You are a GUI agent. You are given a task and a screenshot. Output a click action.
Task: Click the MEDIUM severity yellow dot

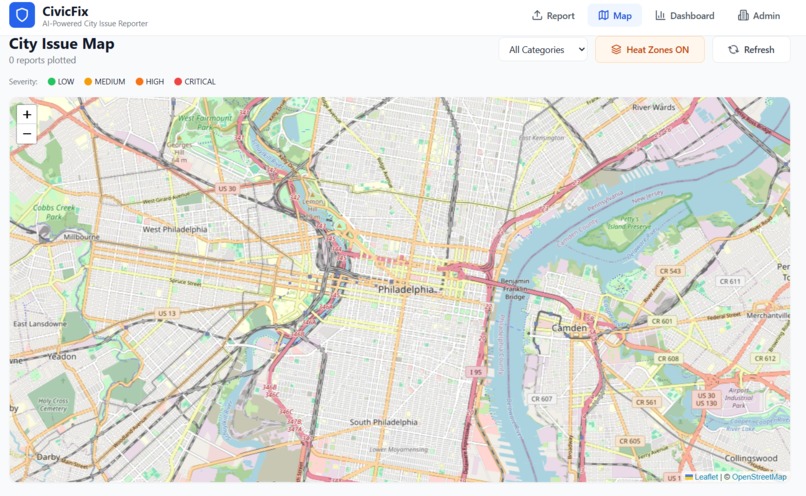[88, 81]
